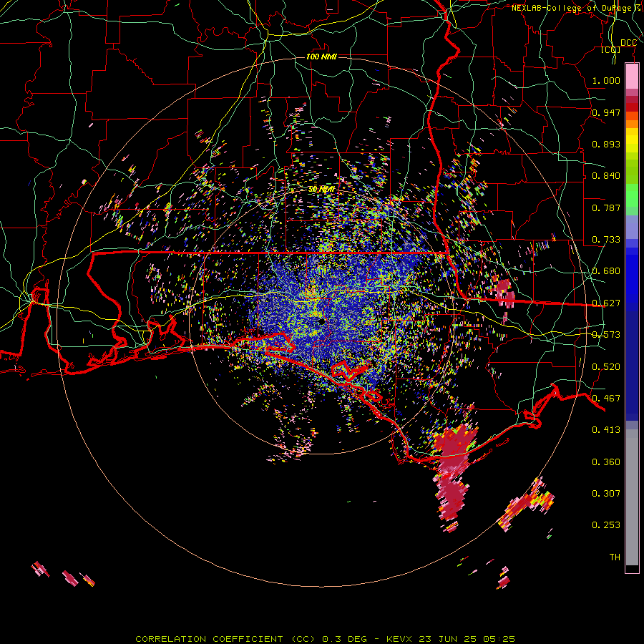Click the bright green segment of the color bar

pos(632,195)
